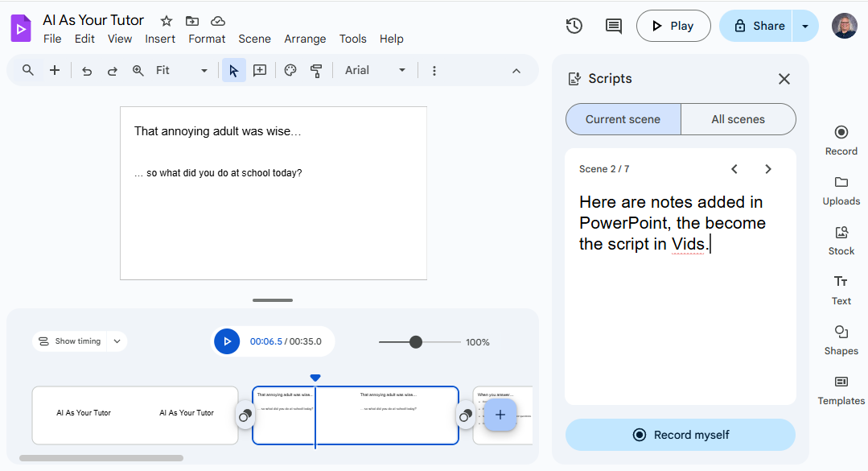The height and width of the screenshot is (471, 868).
Task: Open the Arial font dropdown
Action: pos(376,71)
